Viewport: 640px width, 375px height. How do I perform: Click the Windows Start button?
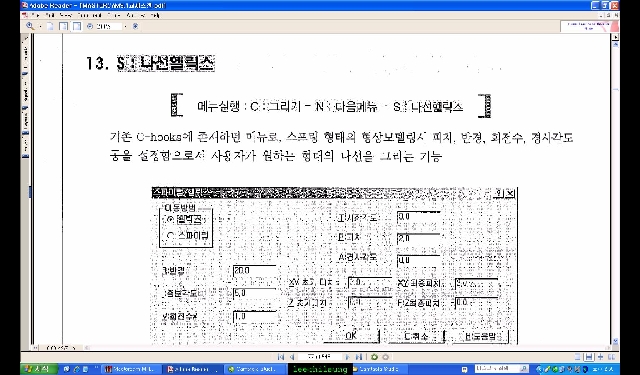(x=36, y=369)
